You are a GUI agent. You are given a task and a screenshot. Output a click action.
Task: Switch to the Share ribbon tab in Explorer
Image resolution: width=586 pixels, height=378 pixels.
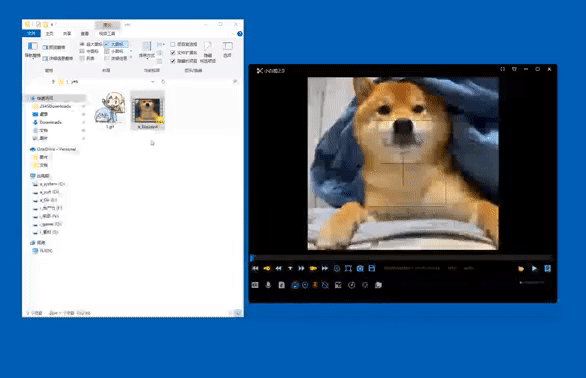[x=67, y=34]
